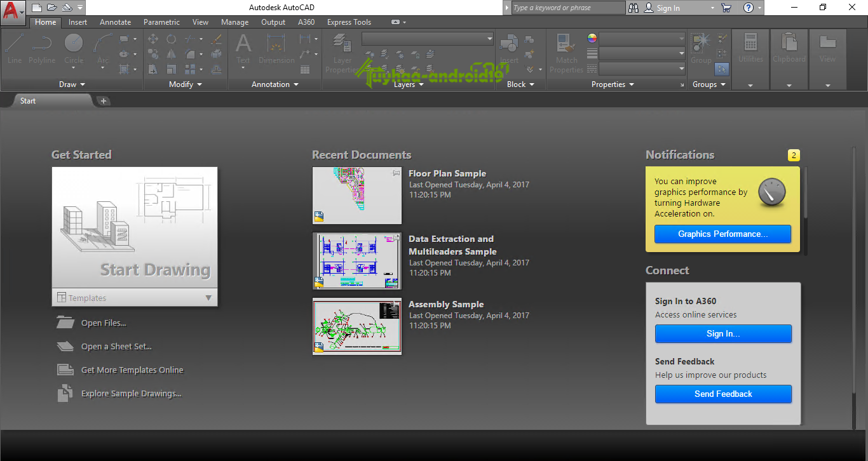Click the Group tool
Viewport: 868px width, 461px height.
click(701, 48)
